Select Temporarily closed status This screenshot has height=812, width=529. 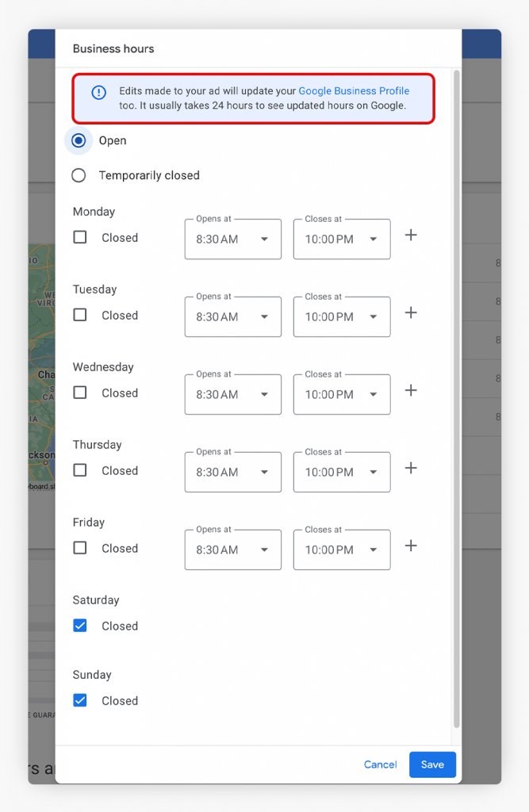pos(79,174)
